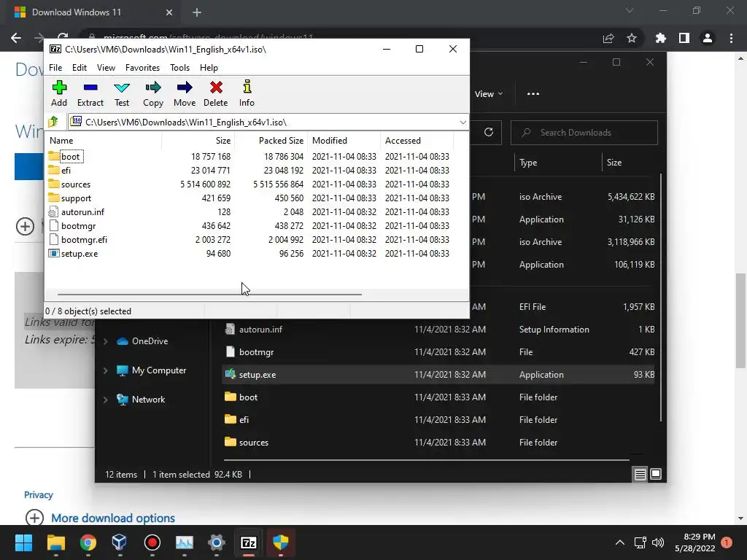The height and width of the screenshot is (560, 747).
Task: Open 7-Zip from the taskbar
Action: 249,542
